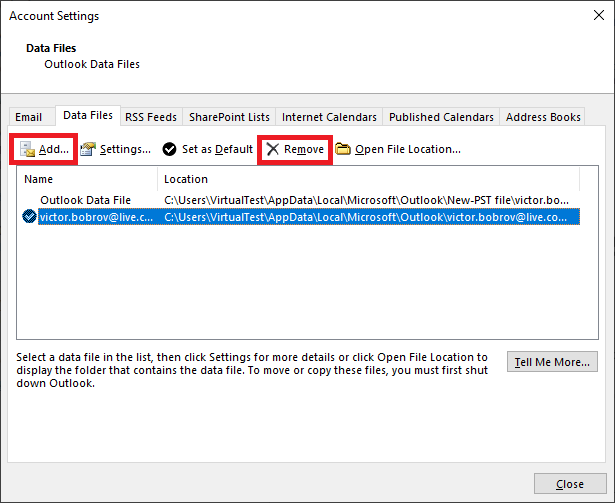This screenshot has width=615, height=503.
Task: Open the SharePoint Lists tab
Action: point(229,117)
